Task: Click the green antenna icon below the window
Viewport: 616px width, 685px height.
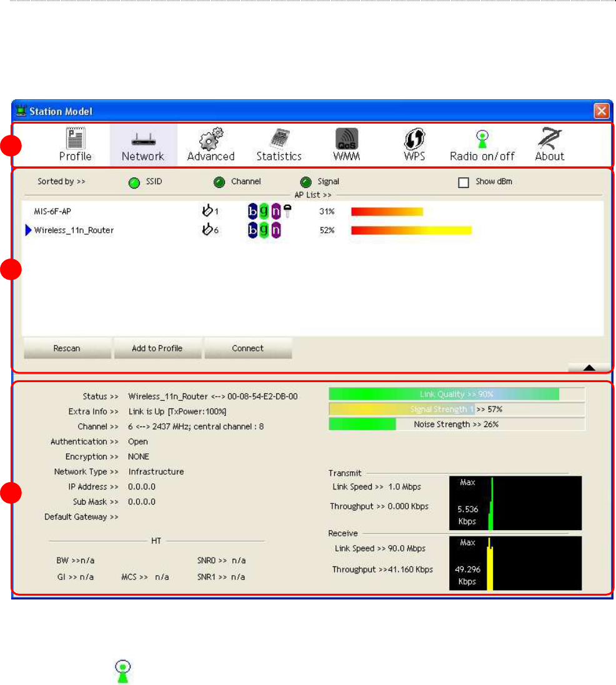Action: [123, 671]
